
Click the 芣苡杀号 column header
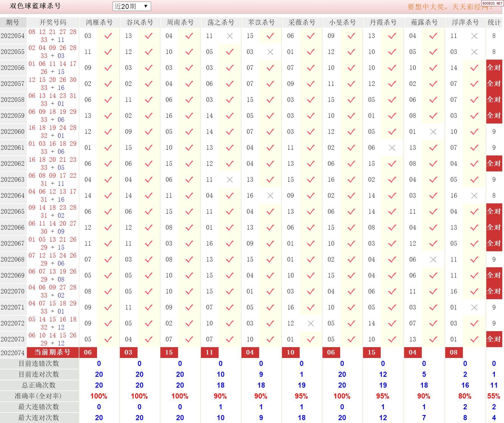coord(261,22)
